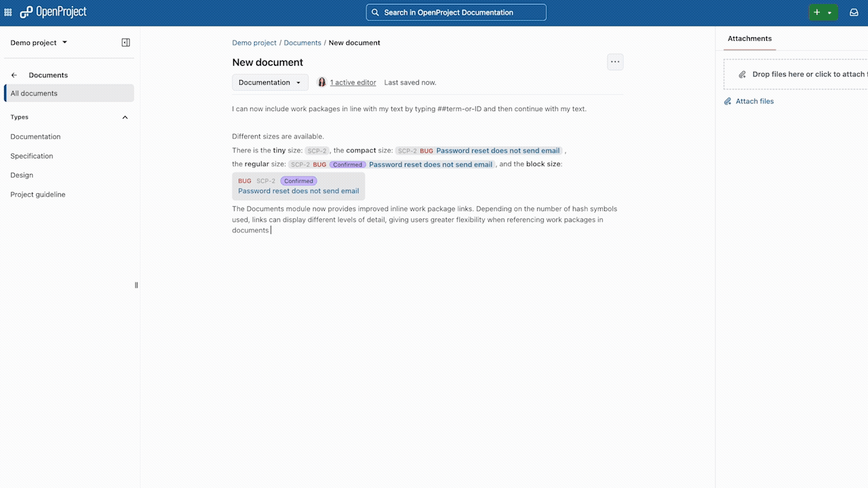This screenshot has width=868, height=488.
Task: Open the create button dropdown arrow
Action: (830, 12)
